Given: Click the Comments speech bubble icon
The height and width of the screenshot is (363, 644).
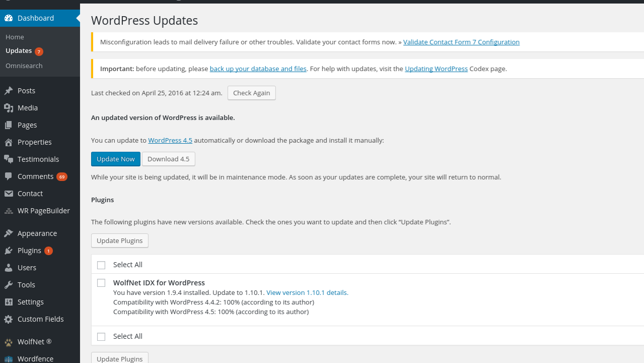Looking at the screenshot, I should point(9,176).
